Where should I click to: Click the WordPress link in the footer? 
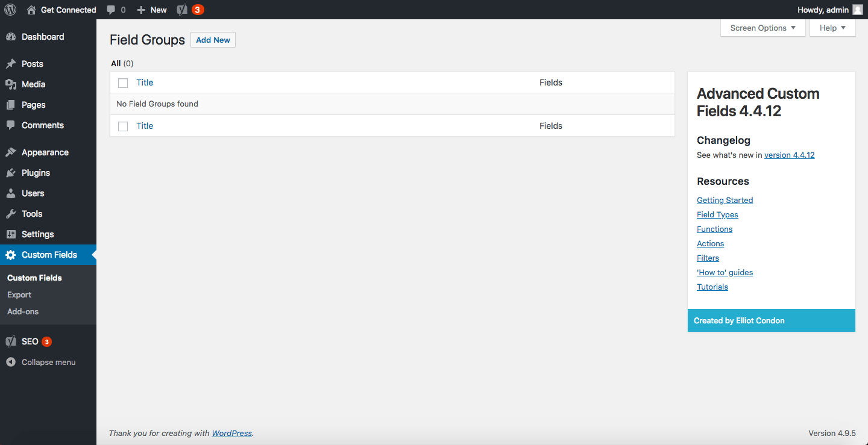click(231, 433)
